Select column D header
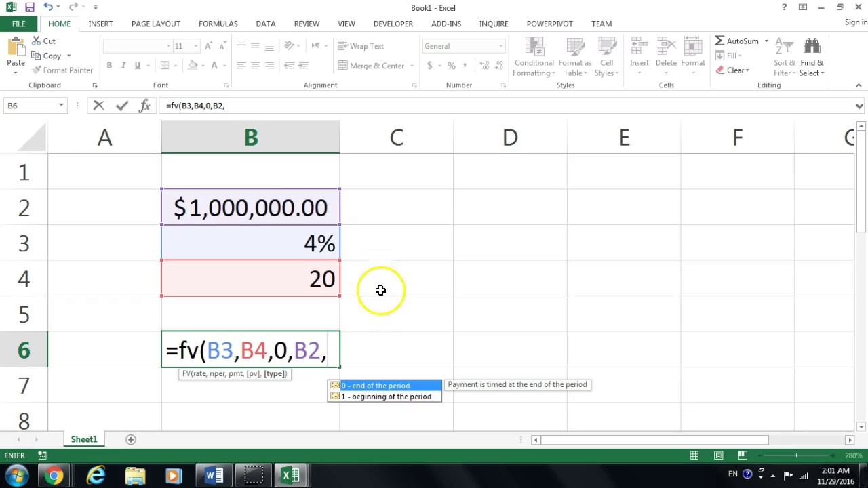The height and width of the screenshot is (488, 868). 510,138
